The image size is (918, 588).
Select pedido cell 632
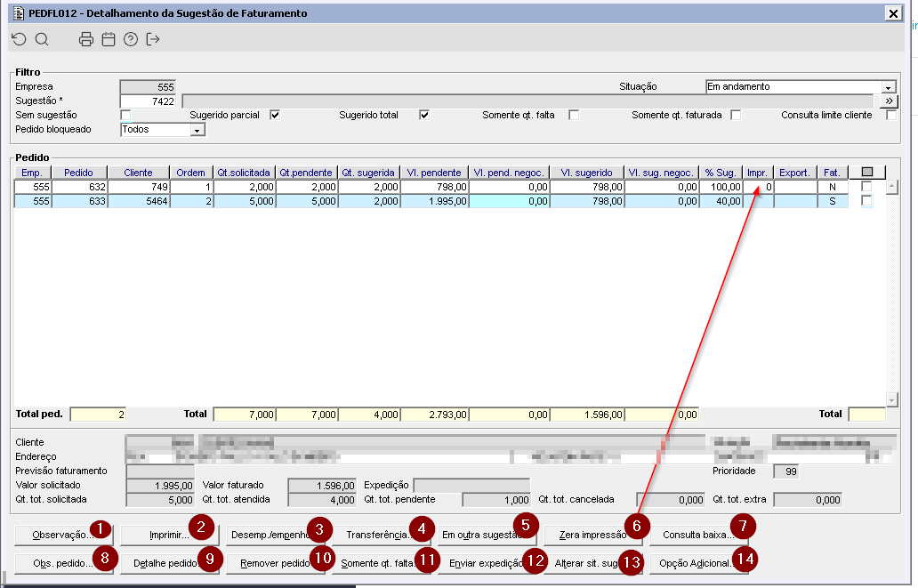click(78, 187)
